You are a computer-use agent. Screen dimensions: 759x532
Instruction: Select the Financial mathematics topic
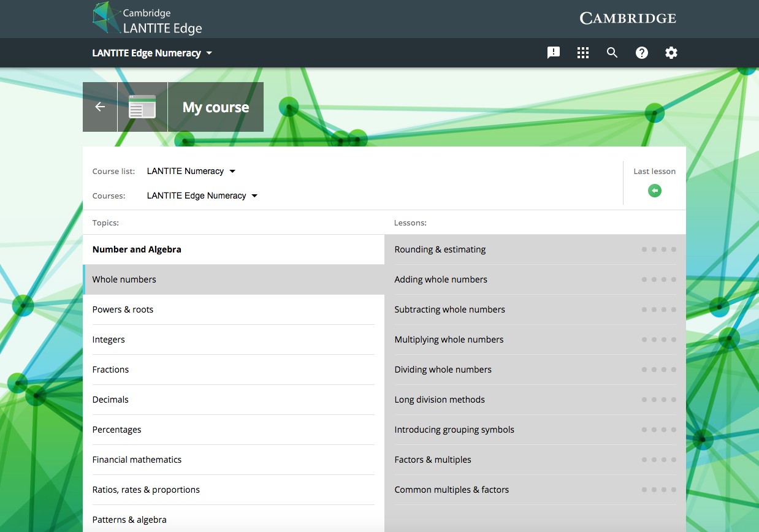(234, 460)
